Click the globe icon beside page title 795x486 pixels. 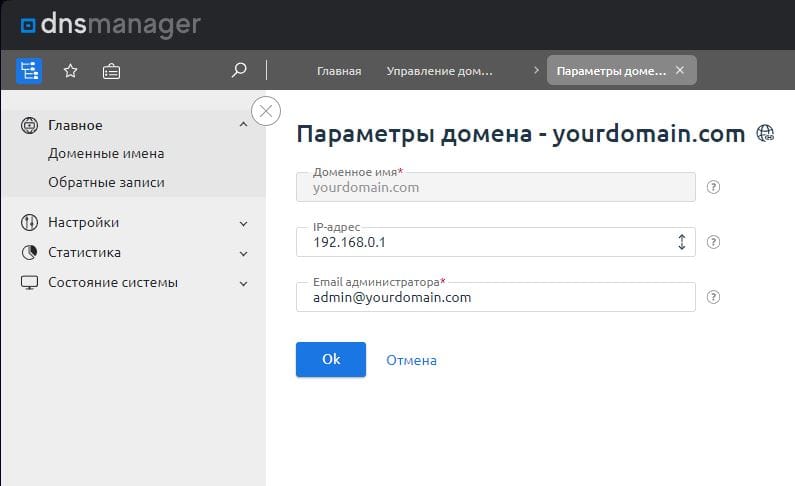[765, 133]
